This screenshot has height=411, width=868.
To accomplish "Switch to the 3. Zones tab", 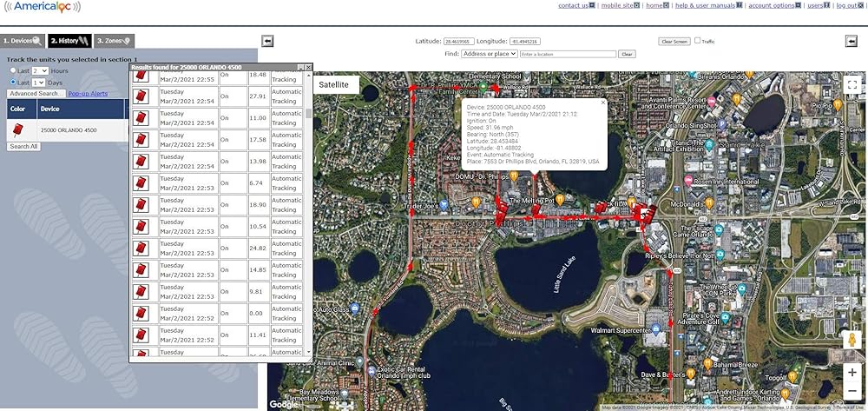I will click(x=114, y=41).
